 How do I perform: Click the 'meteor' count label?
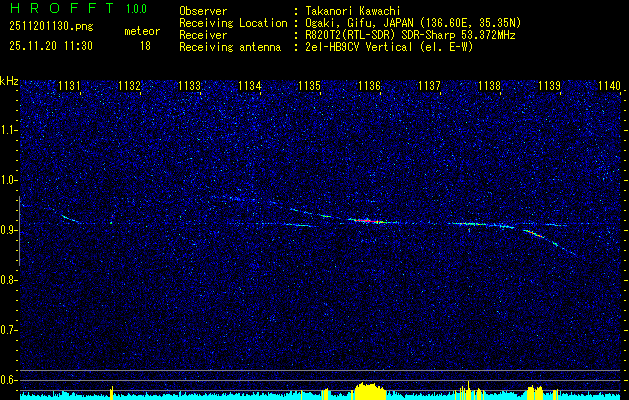point(142,31)
